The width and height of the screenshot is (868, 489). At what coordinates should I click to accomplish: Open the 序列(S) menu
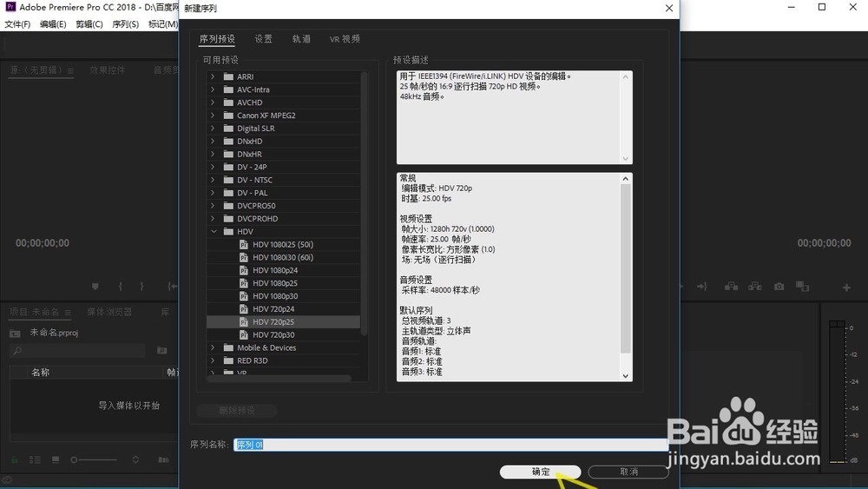point(126,24)
